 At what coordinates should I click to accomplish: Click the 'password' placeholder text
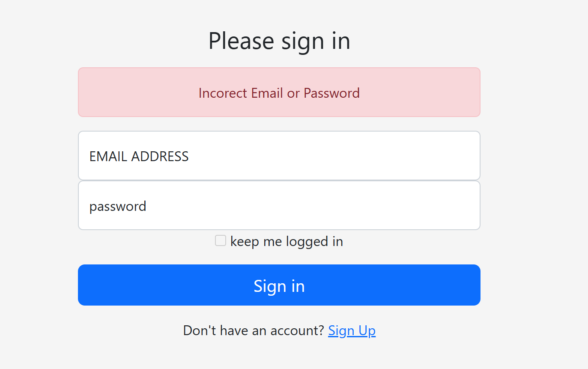point(118,207)
